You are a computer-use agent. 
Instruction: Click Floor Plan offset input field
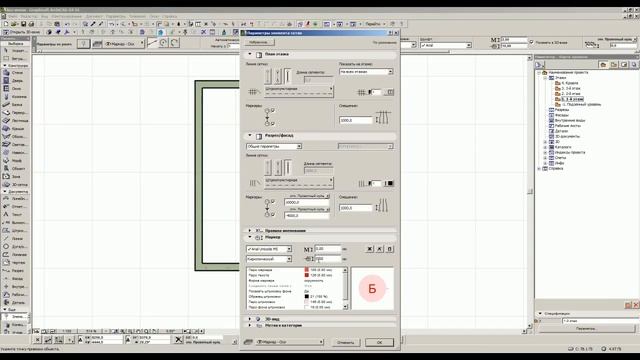click(x=356, y=120)
